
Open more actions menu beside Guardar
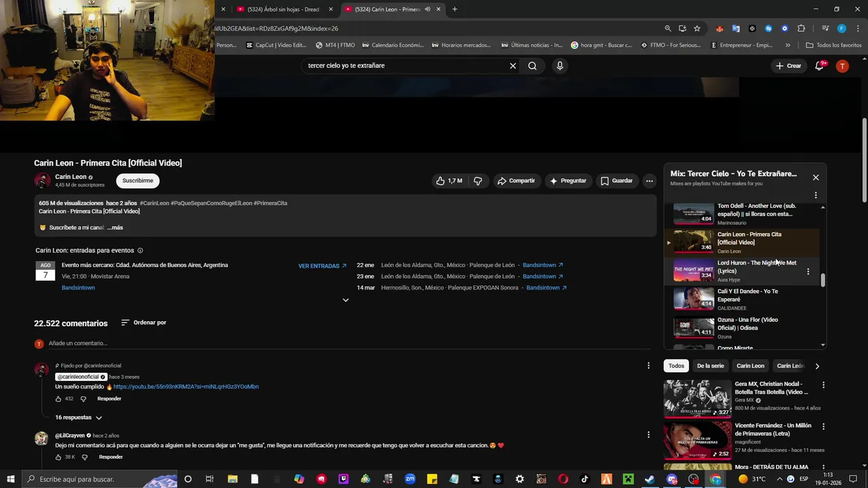click(x=649, y=181)
